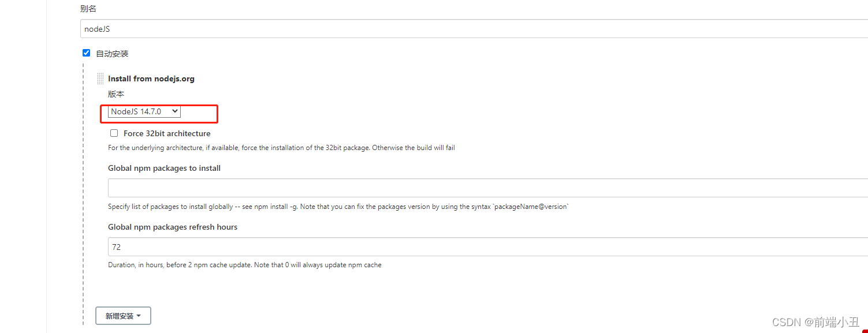Enable Force 32bit architecture checkbox
Image resolution: width=868 pixels, height=333 pixels.
114,133
